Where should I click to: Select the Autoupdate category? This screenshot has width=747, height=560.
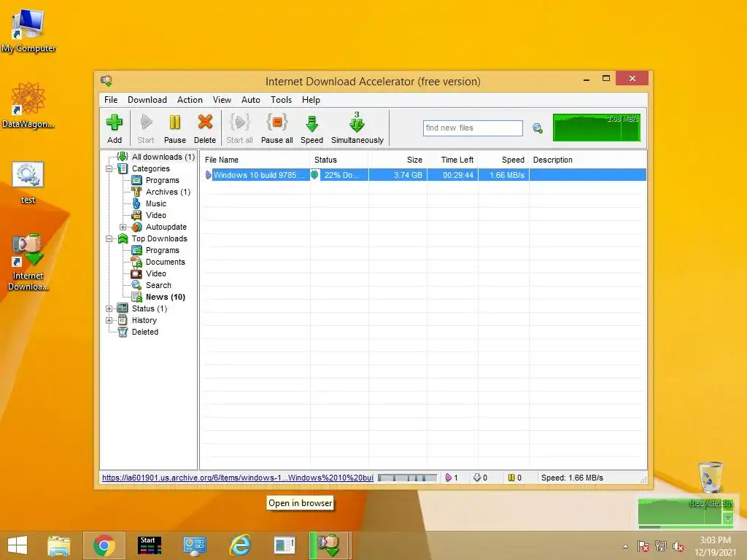(166, 227)
